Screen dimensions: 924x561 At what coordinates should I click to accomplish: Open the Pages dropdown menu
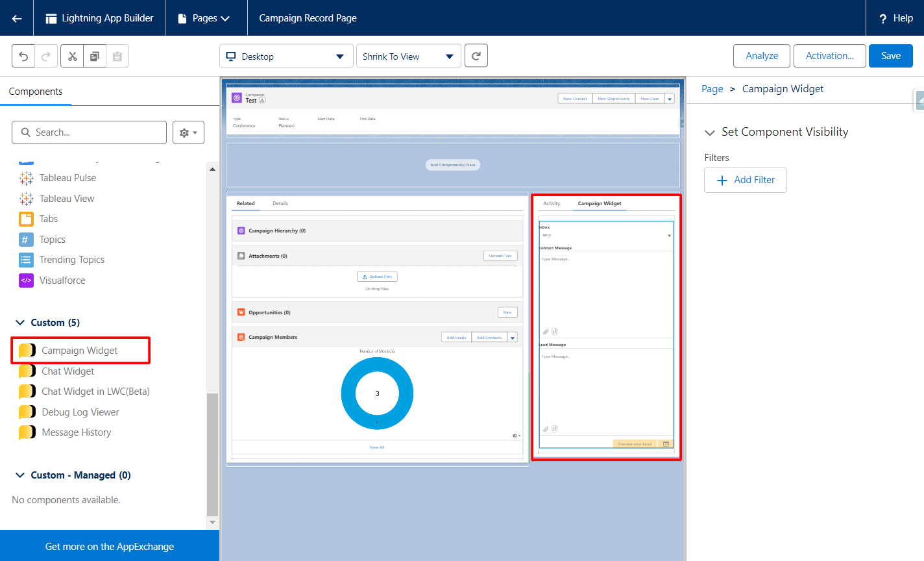pos(206,18)
